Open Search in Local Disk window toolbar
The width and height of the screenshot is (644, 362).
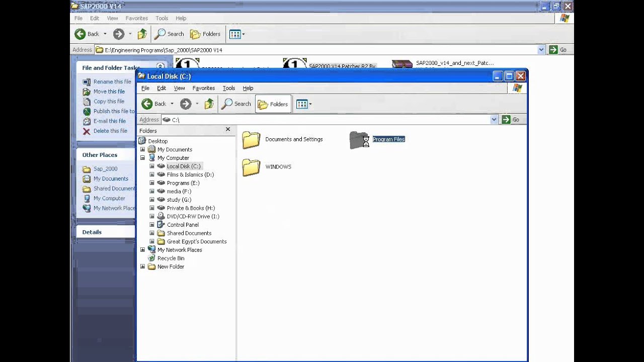pos(236,104)
